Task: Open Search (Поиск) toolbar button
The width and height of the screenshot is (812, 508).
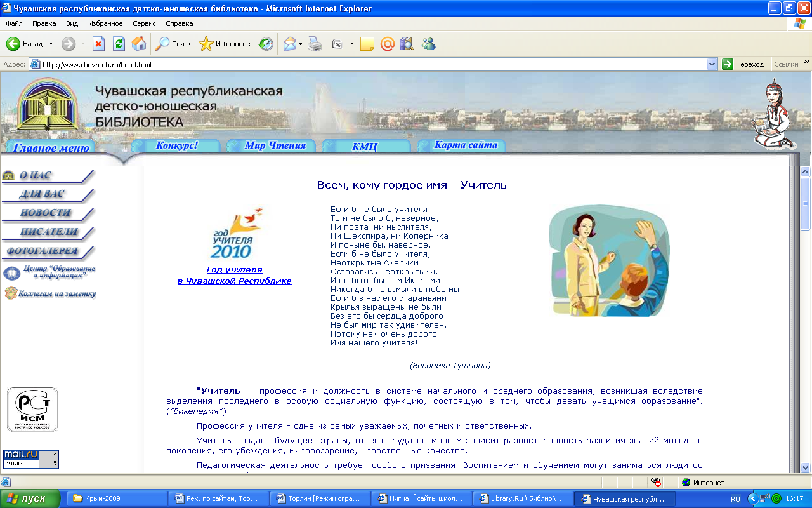Action: coord(174,44)
